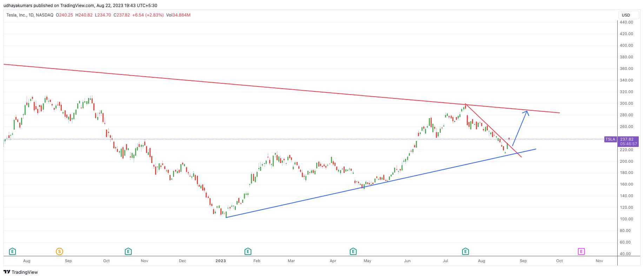Click the 440.00 price axis label
Image resolution: width=644 pixels, height=278 pixels.
(626, 22)
